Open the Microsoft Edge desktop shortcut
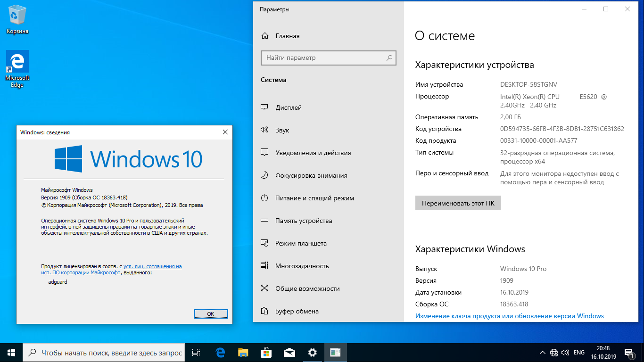Screen dimensions: 644x362 [17, 69]
